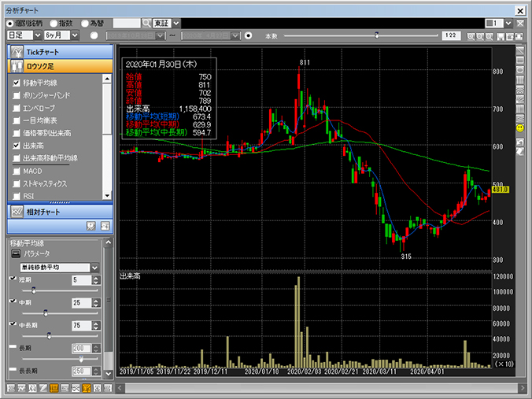532x399 pixels.
Task: Click the zoom in magnifier icon
Action: click(471, 36)
